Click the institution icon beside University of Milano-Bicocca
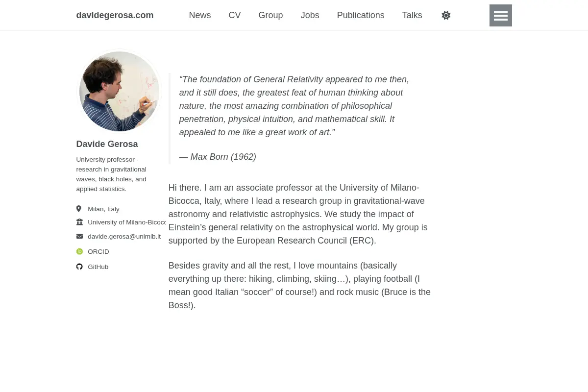This screenshot has width=588, height=392. point(79,222)
